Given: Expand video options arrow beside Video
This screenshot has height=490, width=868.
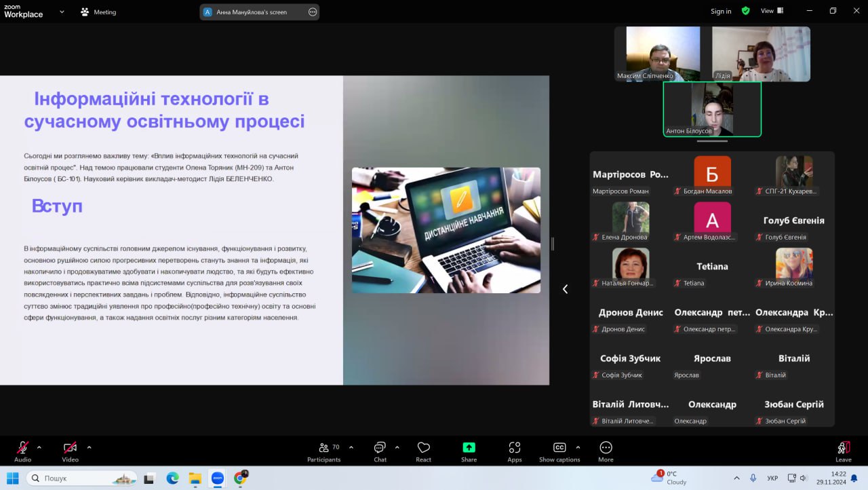Looking at the screenshot, I should 89,447.
